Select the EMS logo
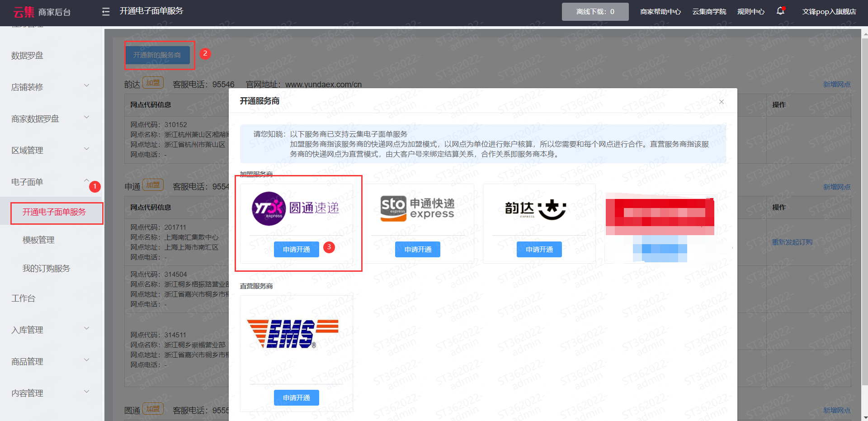 pyautogui.click(x=293, y=334)
